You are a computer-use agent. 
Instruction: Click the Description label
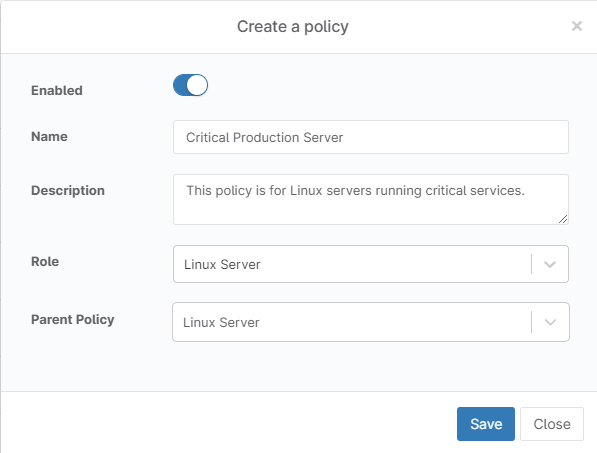coord(68,190)
